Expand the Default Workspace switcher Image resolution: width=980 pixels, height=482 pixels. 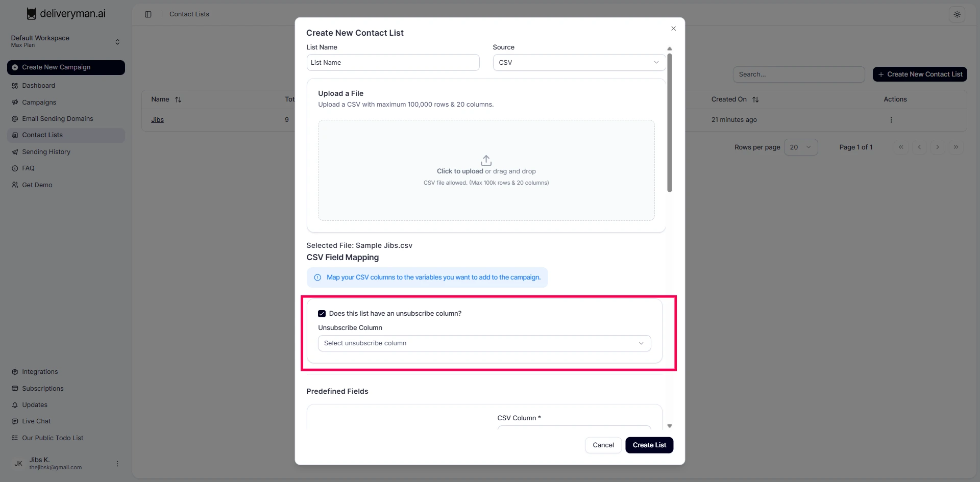pos(117,42)
